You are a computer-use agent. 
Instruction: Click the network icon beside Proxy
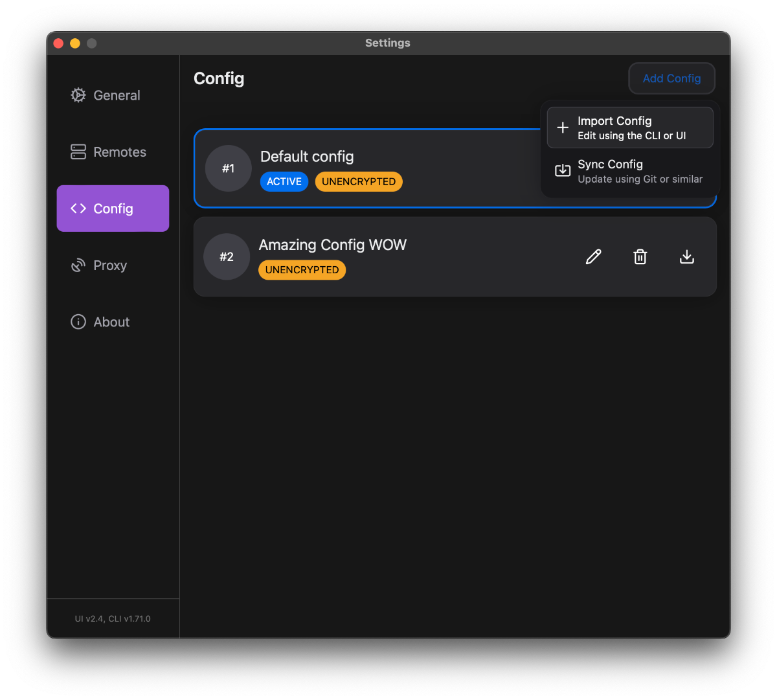[78, 265]
